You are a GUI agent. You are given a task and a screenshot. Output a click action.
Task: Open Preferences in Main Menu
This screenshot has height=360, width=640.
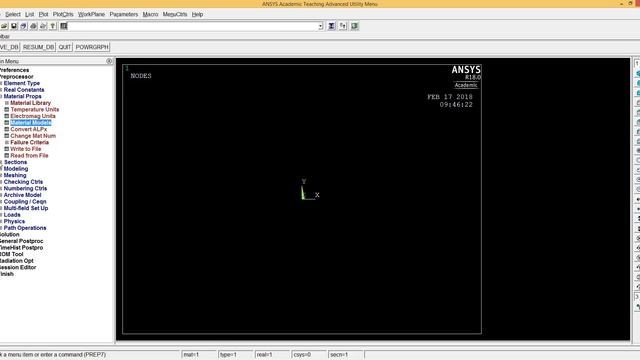14,70
